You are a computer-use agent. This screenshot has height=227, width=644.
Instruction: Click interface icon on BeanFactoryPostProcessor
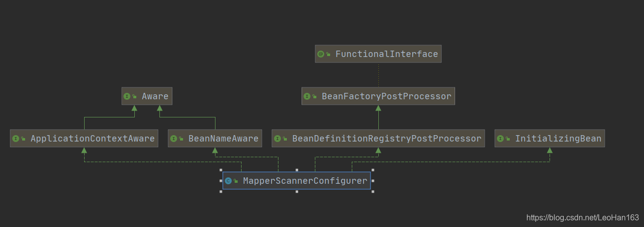click(x=307, y=96)
